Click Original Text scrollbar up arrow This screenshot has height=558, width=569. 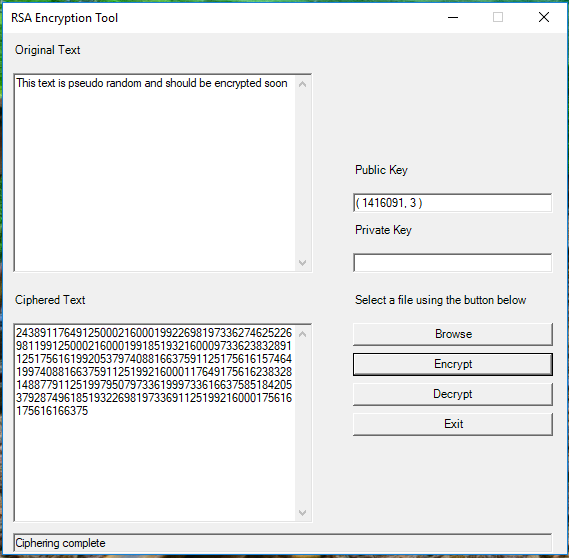coord(303,84)
